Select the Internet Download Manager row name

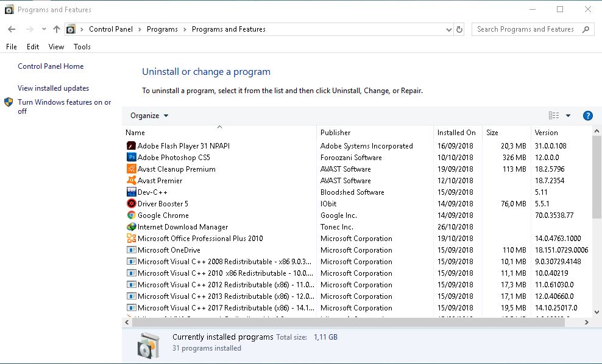tap(183, 226)
